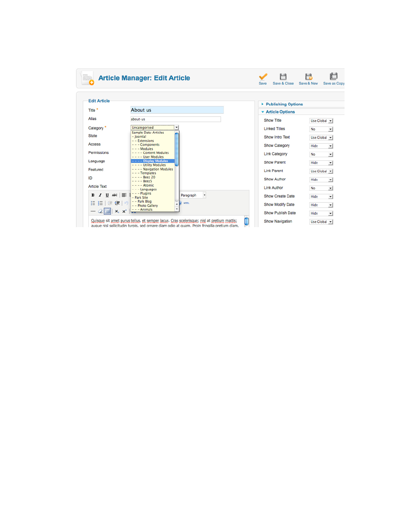The image size is (420, 525).
Task: Click the Title field containing About us
Action: 177,110
